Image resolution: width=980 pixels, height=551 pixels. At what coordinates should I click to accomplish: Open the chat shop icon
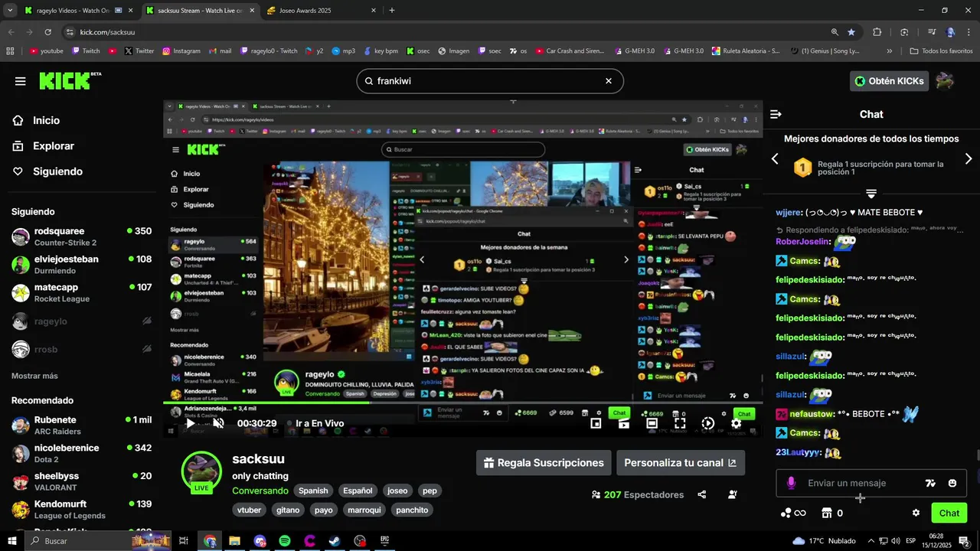tap(827, 513)
